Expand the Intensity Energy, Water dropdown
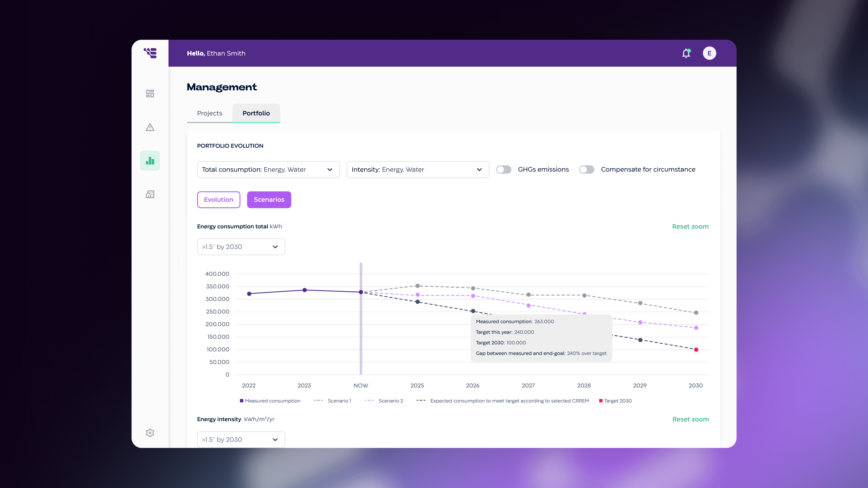 (417, 169)
